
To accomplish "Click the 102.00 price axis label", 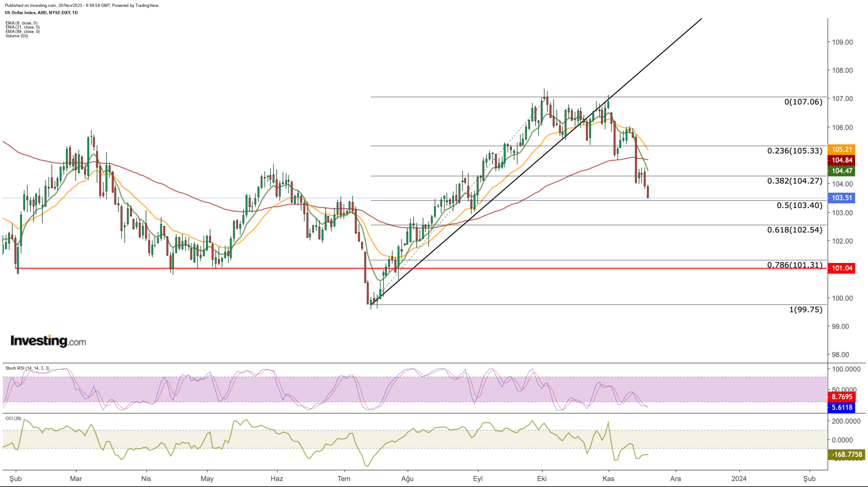I will pos(843,241).
